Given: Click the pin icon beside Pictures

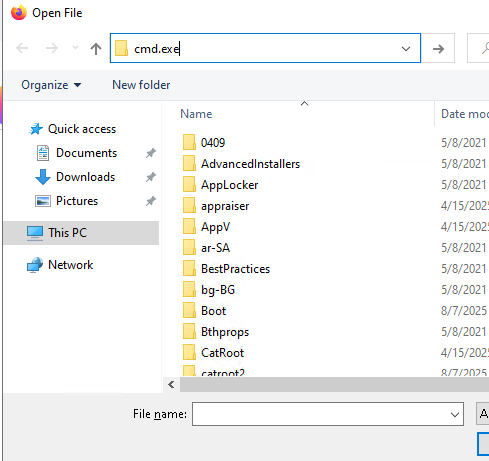Looking at the screenshot, I should point(151,201).
